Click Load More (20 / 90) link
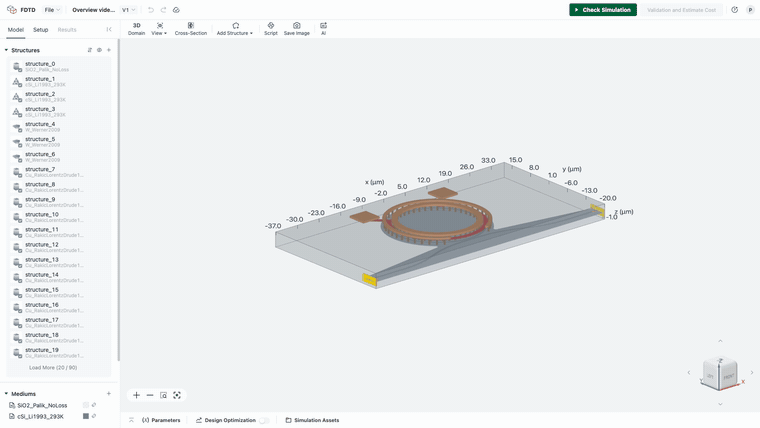760x428 pixels. click(x=53, y=367)
